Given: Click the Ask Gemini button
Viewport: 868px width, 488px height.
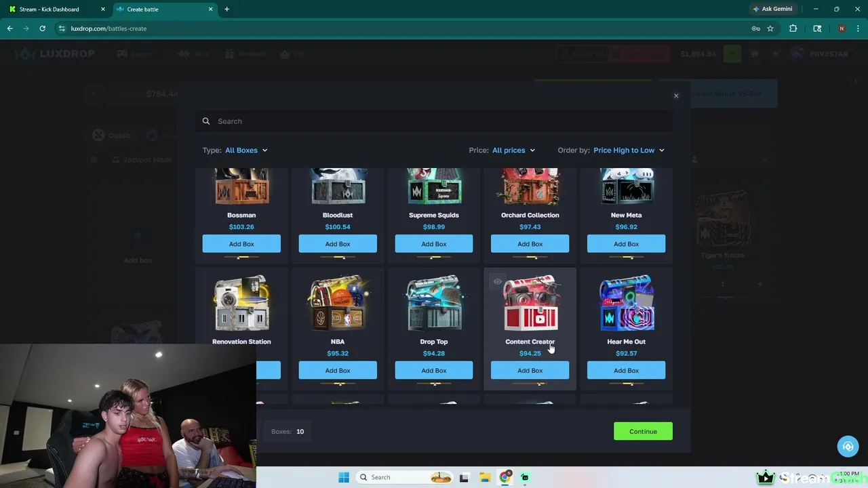Looking at the screenshot, I should tap(772, 9).
